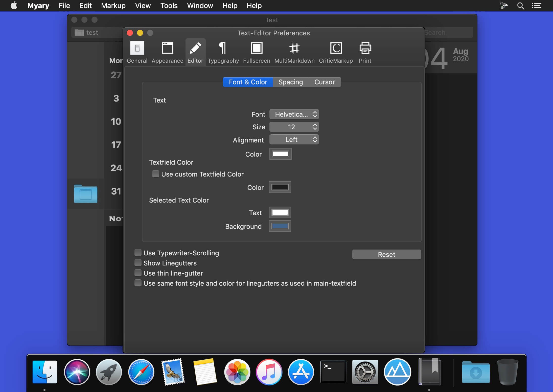Viewport: 553px width, 392px height.
Task: Minimize the Text-Editor Preferences window
Action: 140,33
